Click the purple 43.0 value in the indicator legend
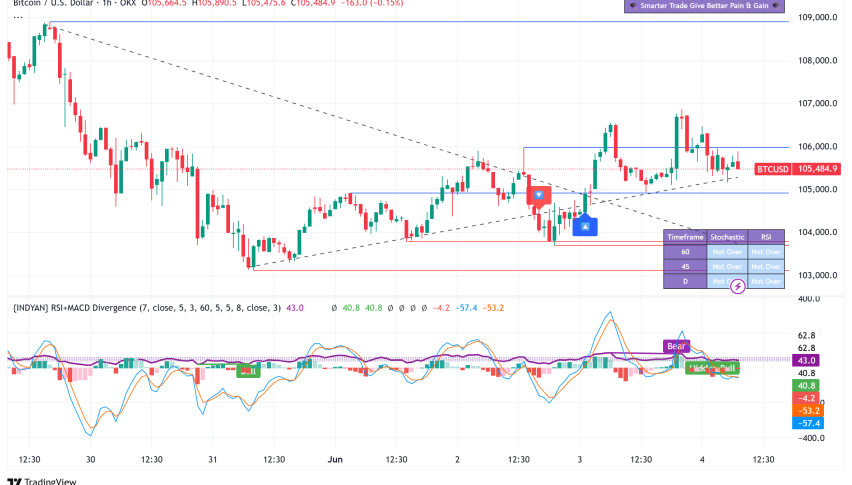 295,307
